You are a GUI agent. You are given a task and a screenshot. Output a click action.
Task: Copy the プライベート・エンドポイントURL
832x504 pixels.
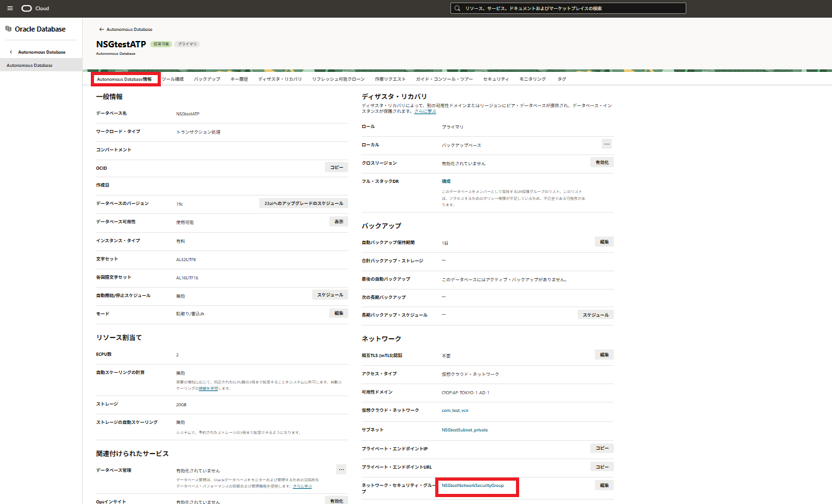(602, 466)
